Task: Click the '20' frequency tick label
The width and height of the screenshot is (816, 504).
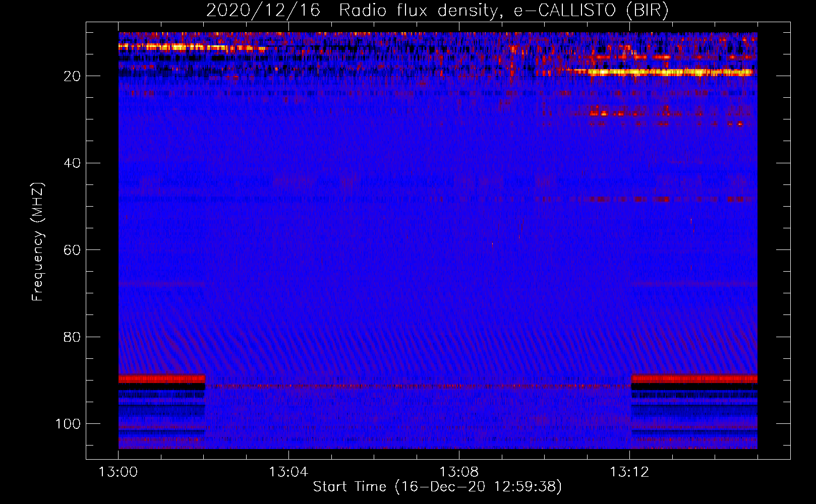Action: pyautogui.click(x=72, y=76)
